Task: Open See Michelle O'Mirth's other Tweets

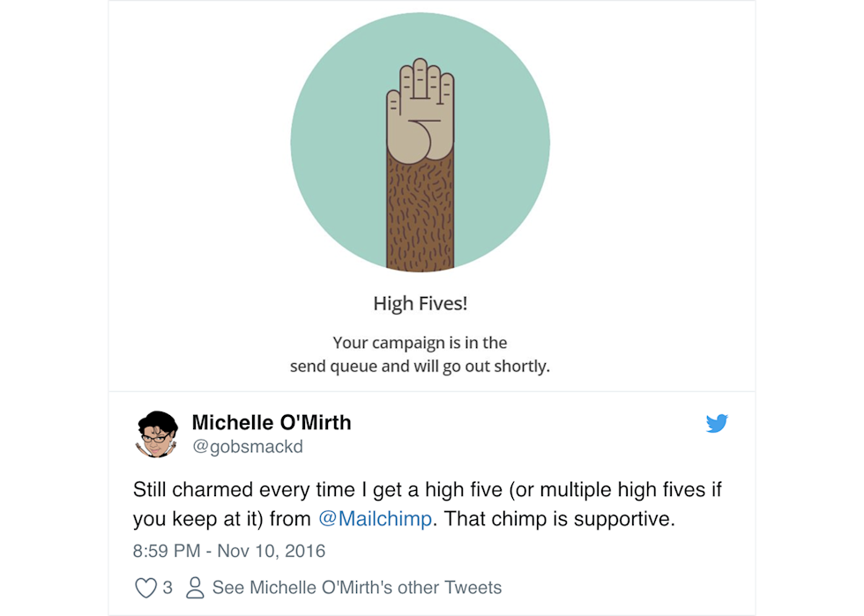Action: coord(357,588)
